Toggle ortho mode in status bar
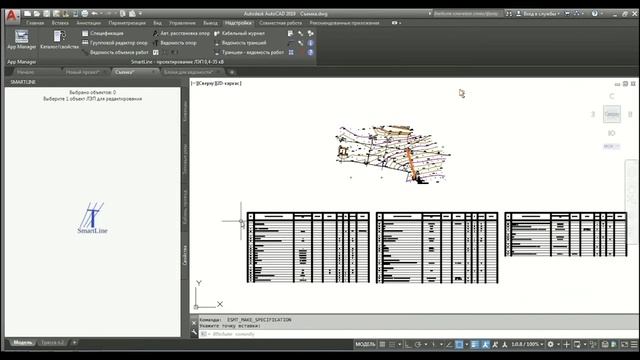Image resolution: width=640 pixels, height=360 pixels. tap(408, 344)
